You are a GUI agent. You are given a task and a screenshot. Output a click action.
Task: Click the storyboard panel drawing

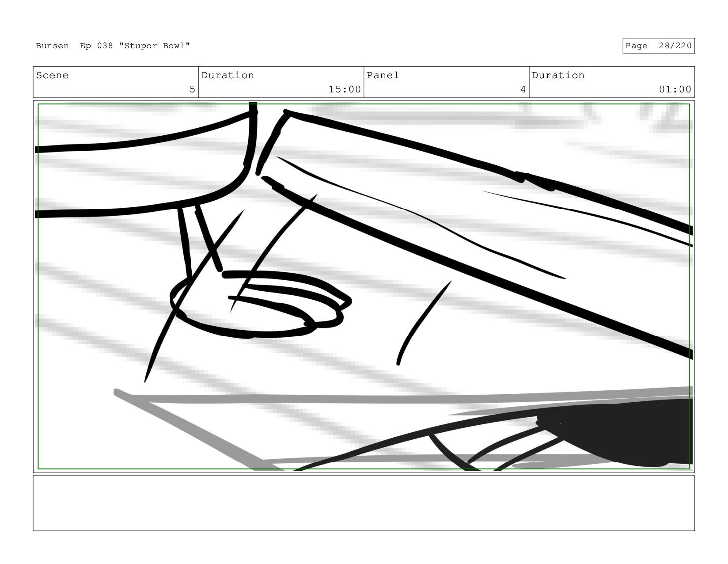point(364,286)
